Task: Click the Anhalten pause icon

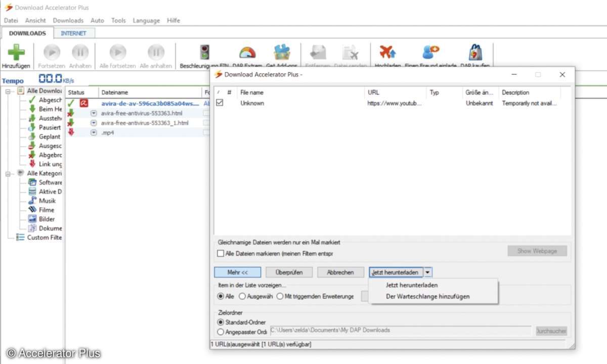Action: (x=80, y=52)
